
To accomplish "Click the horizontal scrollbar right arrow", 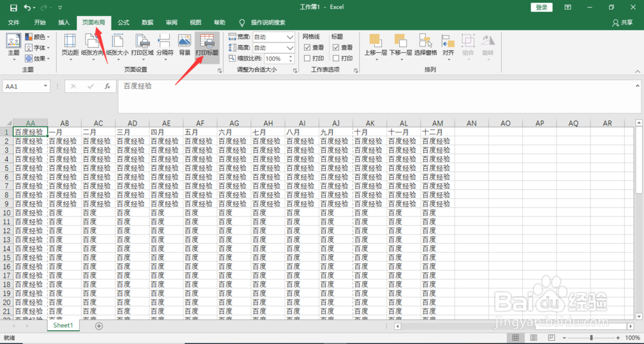I will point(630,327).
